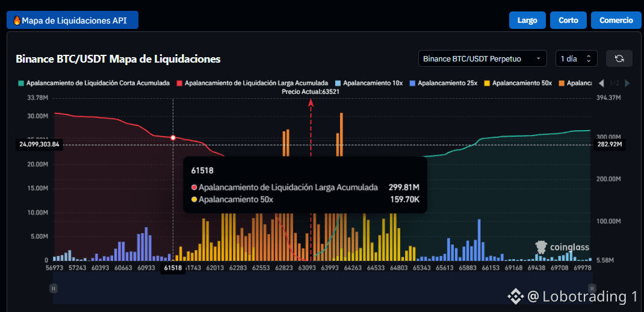
Task: Click the 56973 x-axis tick label
Action: coord(55,267)
